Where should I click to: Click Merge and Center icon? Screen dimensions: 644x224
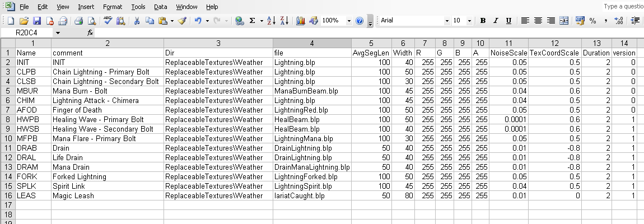click(564, 21)
